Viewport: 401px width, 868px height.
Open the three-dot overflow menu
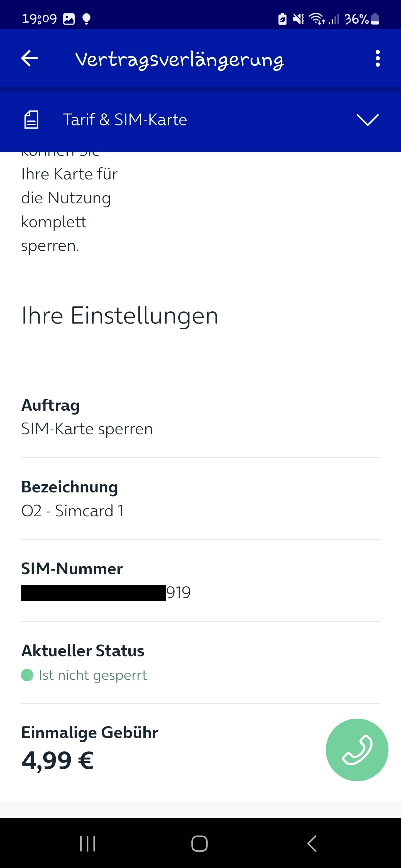(377, 58)
